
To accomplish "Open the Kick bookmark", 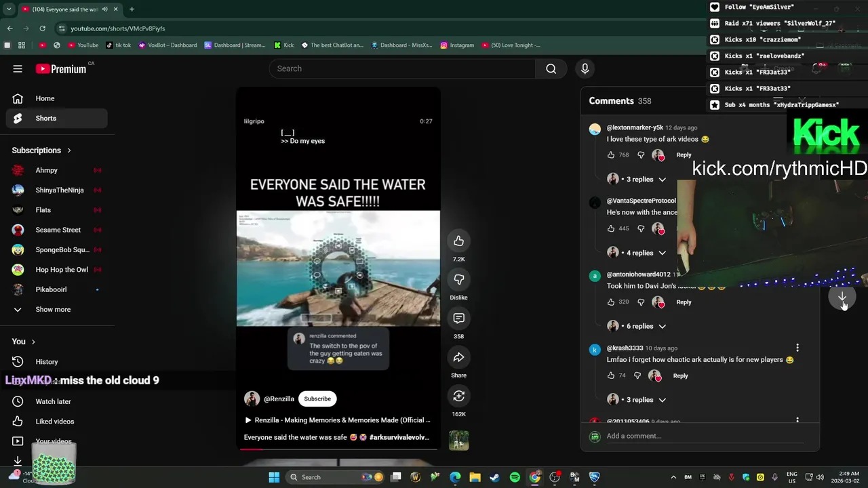I will click(x=283, y=45).
